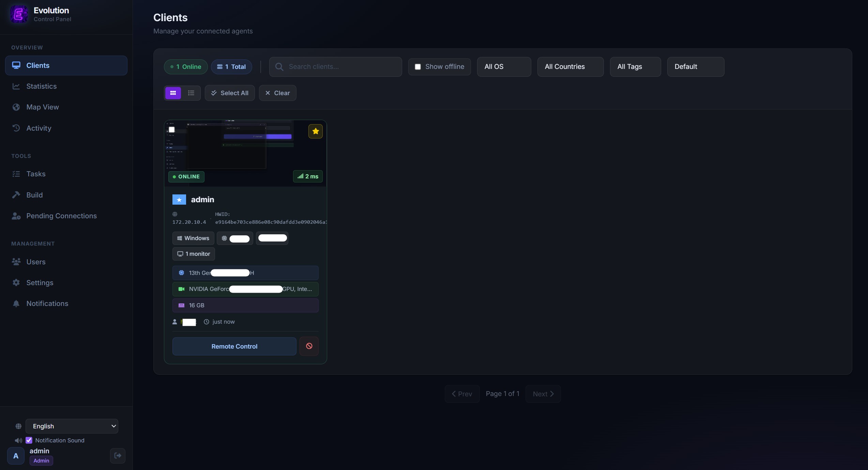This screenshot has width=868, height=470.
Task: Click the admin client screenshot thumbnail
Action: [245, 153]
